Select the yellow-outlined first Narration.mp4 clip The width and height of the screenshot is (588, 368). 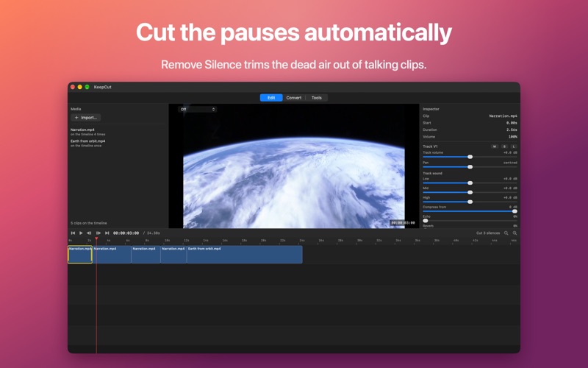80,254
